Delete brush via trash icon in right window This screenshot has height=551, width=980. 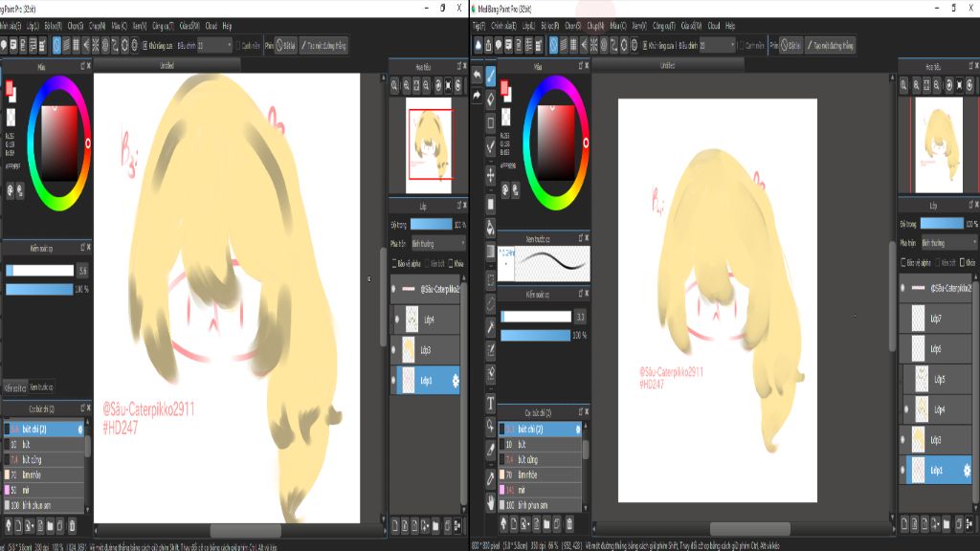[569, 523]
